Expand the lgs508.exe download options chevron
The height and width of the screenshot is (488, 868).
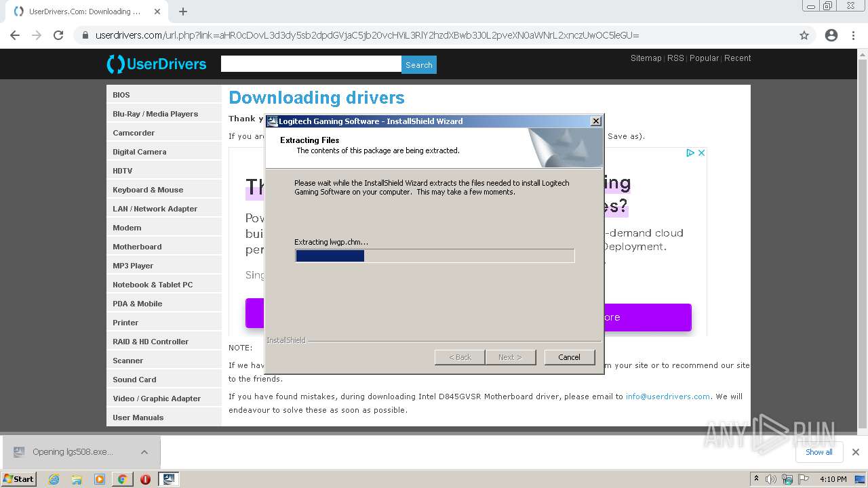point(144,452)
